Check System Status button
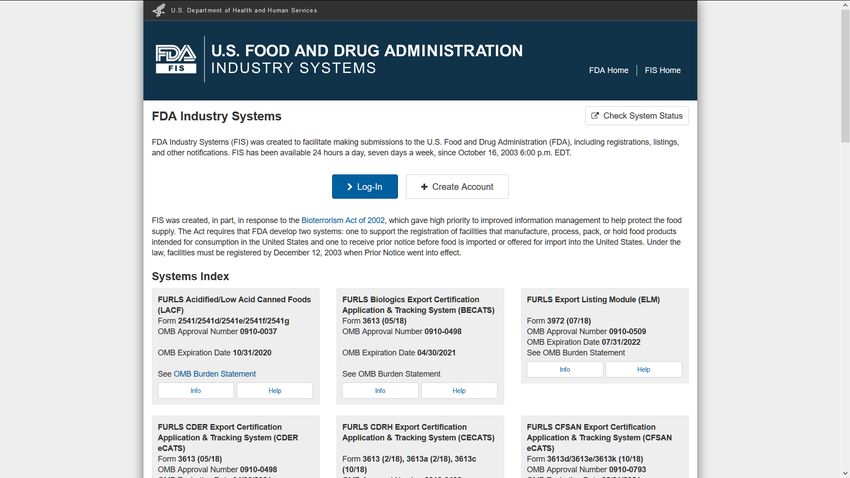This screenshot has height=478, width=850. pyautogui.click(x=637, y=116)
